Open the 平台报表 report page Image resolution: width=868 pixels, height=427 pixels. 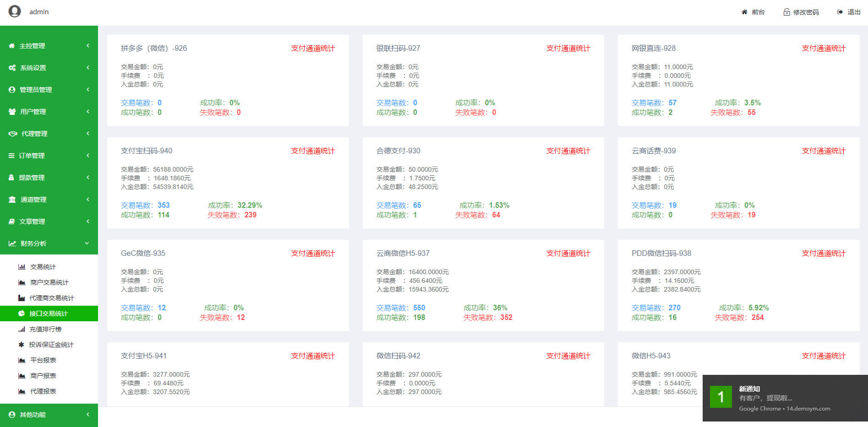[x=43, y=360]
